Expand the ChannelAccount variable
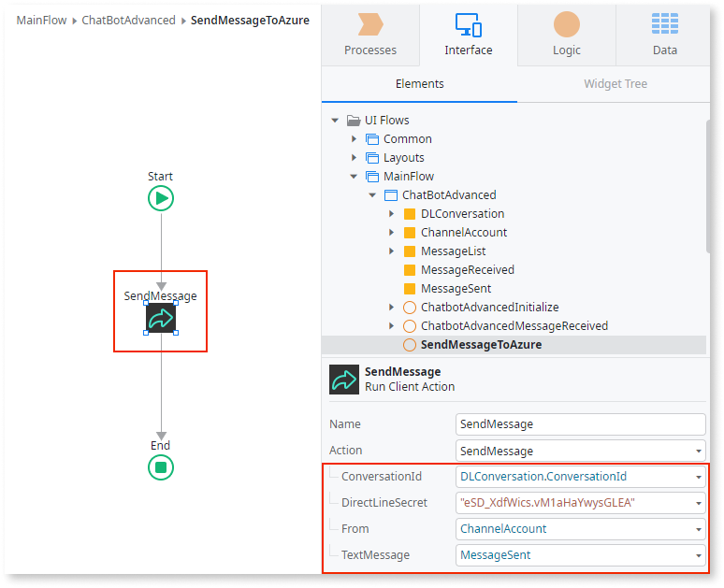 pyautogui.click(x=391, y=233)
